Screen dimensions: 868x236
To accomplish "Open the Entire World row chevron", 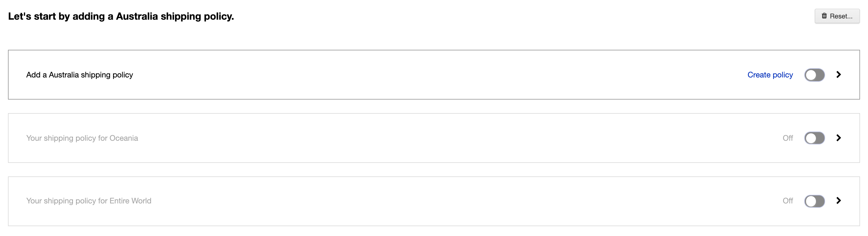I will [x=839, y=201].
